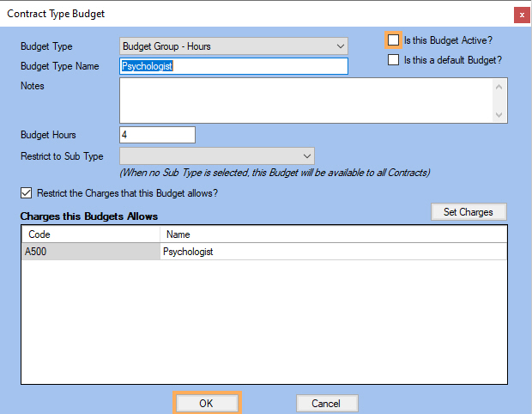The width and height of the screenshot is (532, 414).
Task: Click the Notes scrollbar up arrow
Action: (499, 87)
